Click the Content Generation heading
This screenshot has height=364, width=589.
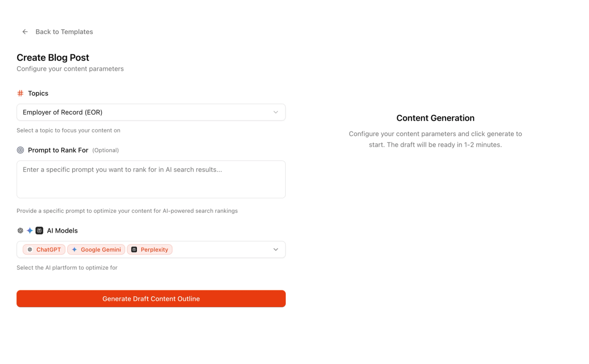(x=435, y=118)
